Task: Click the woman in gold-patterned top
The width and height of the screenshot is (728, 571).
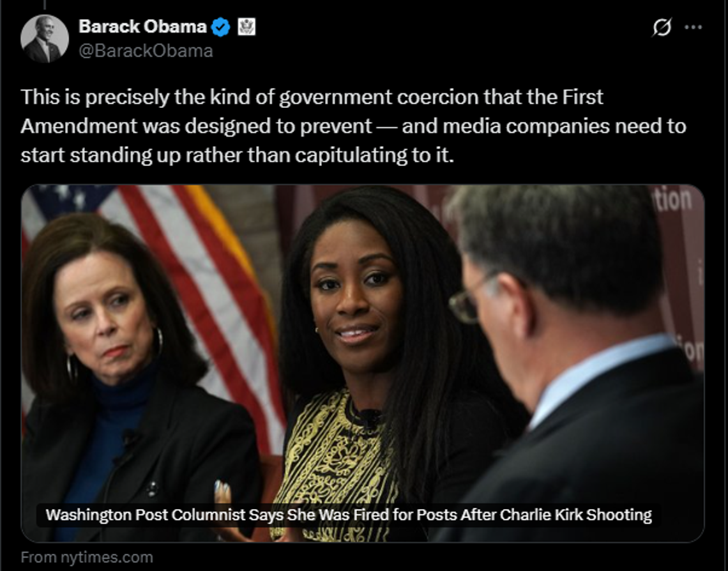Action: 372,362
